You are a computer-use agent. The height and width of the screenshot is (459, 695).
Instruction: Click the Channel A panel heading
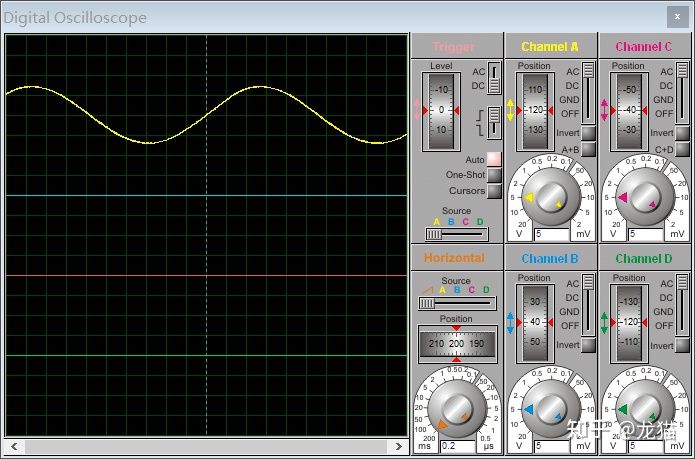point(550,47)
